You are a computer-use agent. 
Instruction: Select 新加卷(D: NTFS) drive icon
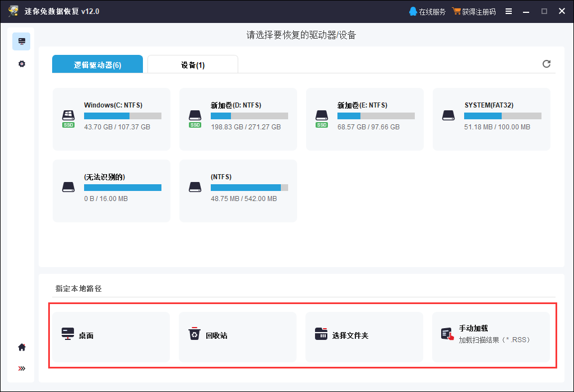tap(195, 119)
